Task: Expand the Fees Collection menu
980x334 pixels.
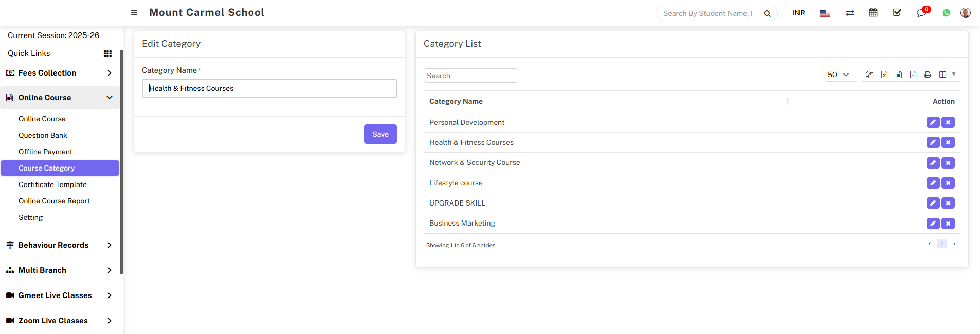Action: [60, 73]
